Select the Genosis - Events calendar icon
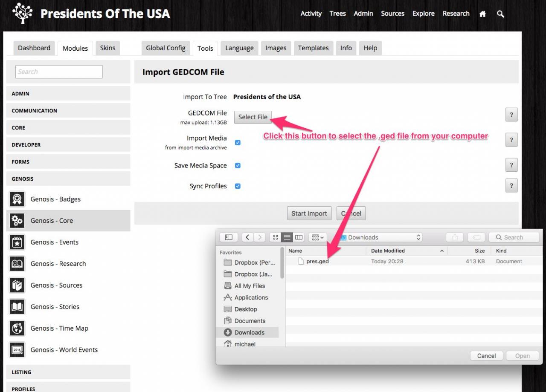 pyautogui.click(x=17, y=242)
